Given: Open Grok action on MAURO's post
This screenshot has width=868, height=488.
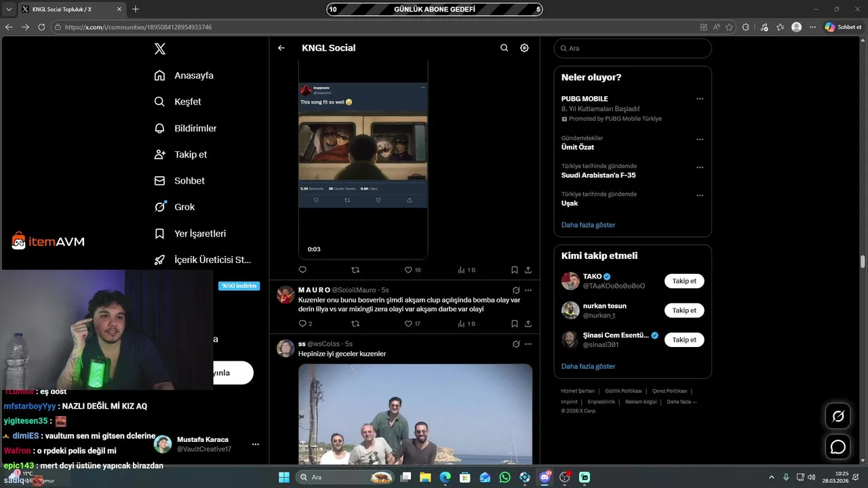Looking at the screenshot, I should point(516,290).
